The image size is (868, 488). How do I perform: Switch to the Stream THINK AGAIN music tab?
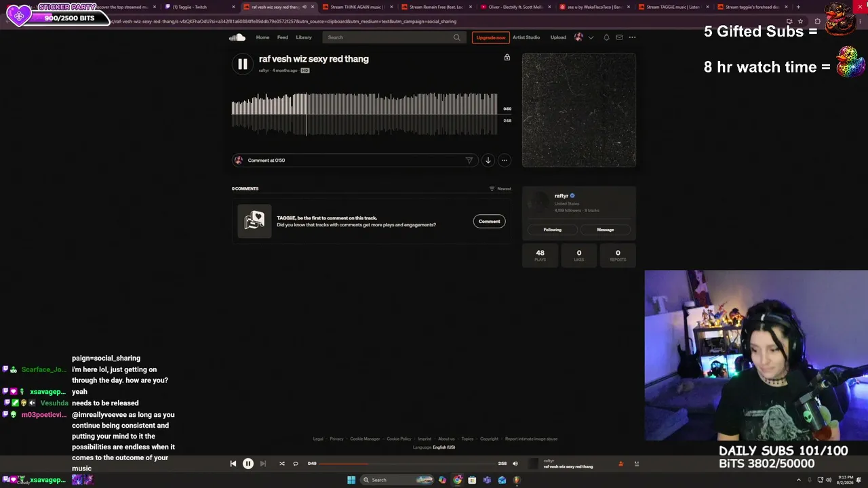357,7
